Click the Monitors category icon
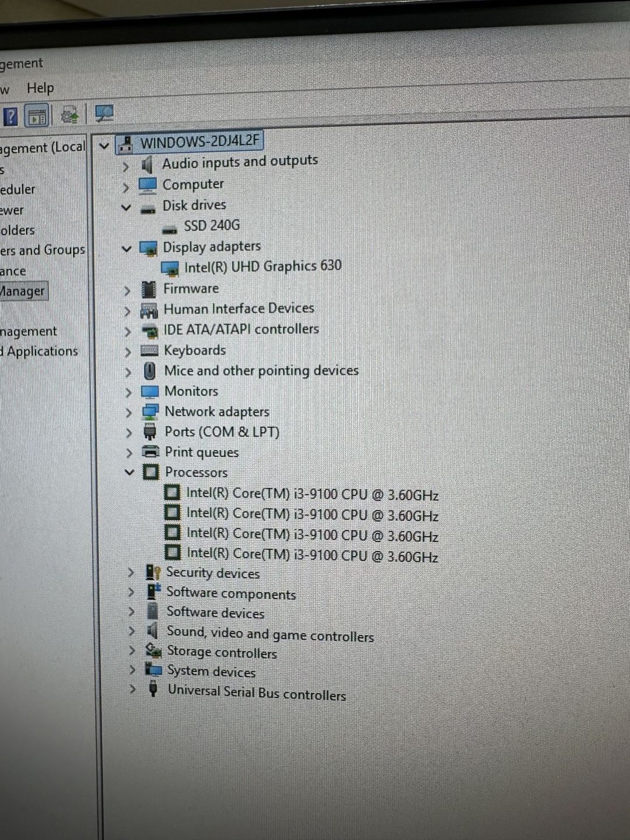This screenshot has height=840, width=630. (150, 391)
